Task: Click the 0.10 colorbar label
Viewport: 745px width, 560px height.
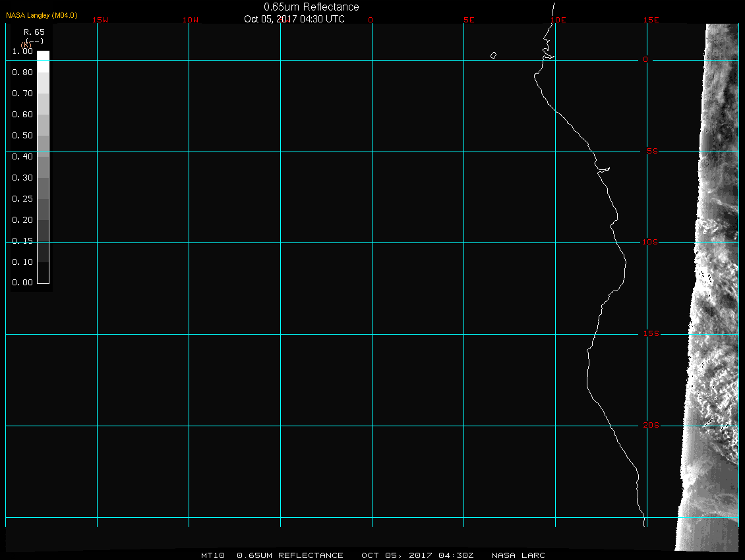Action: 22,262
